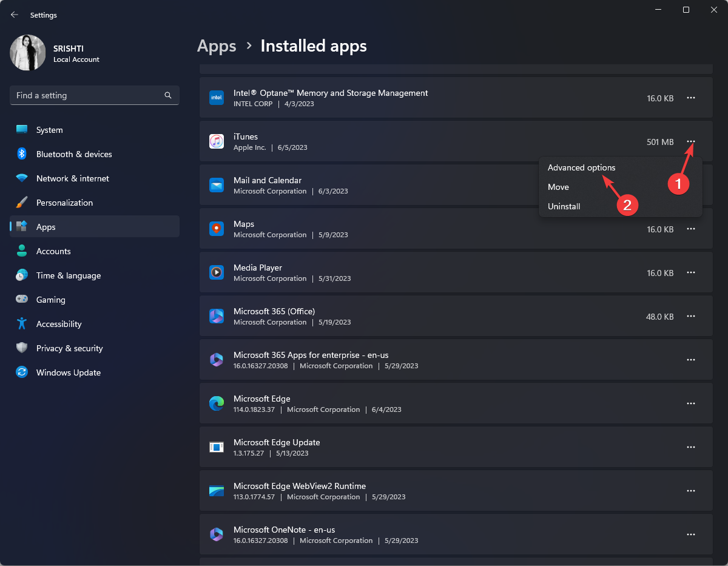Click the Media Player app icon
728x566 pixels.
click(x=217, y=272)
